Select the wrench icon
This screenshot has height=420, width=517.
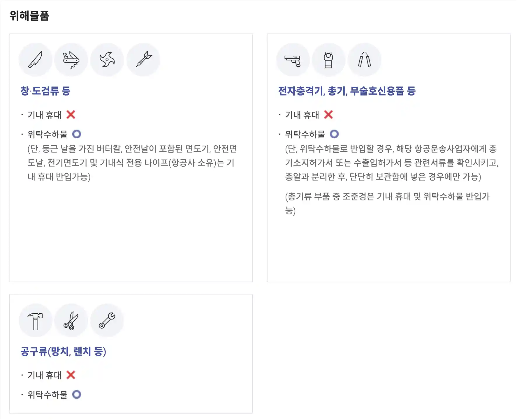[107, 320]
